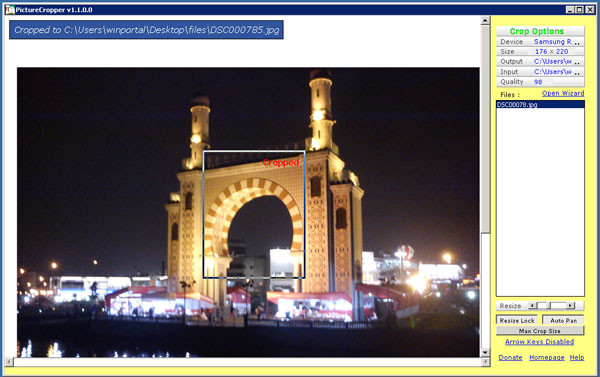The width and height of the screenshot is (600, 377).
Task: Click the Resize slider thumb
Action: point(549,305)
